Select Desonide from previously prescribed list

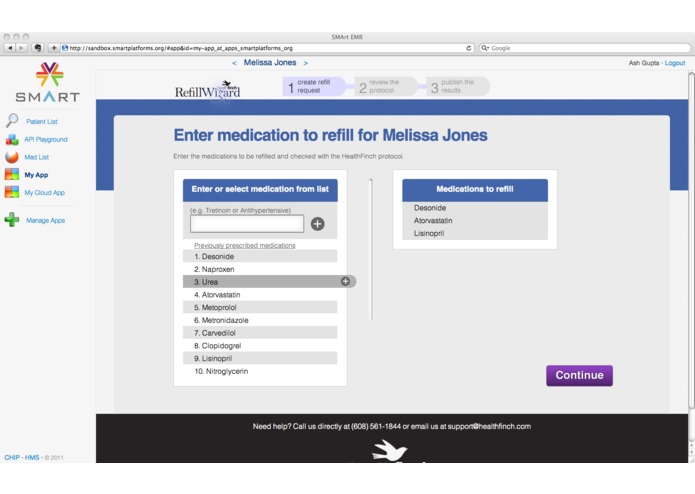pos(260,256)
